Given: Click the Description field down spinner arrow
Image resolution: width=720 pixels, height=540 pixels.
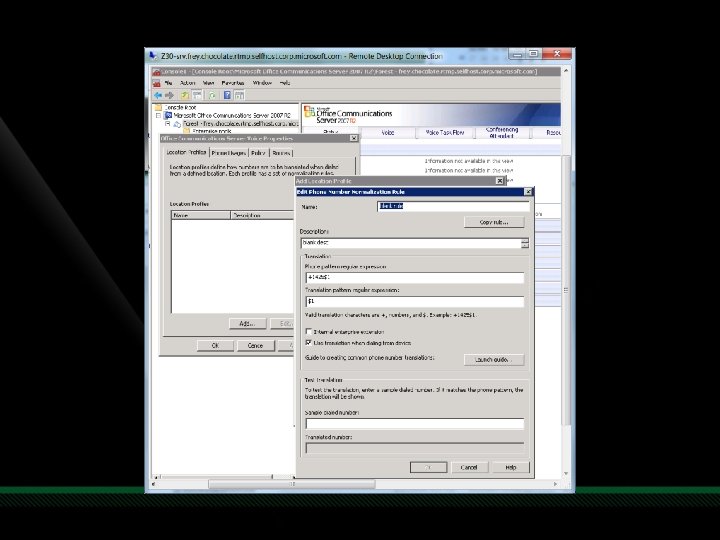Looking at the screenshot, I should pyautogui.click(x=525, y=246).
